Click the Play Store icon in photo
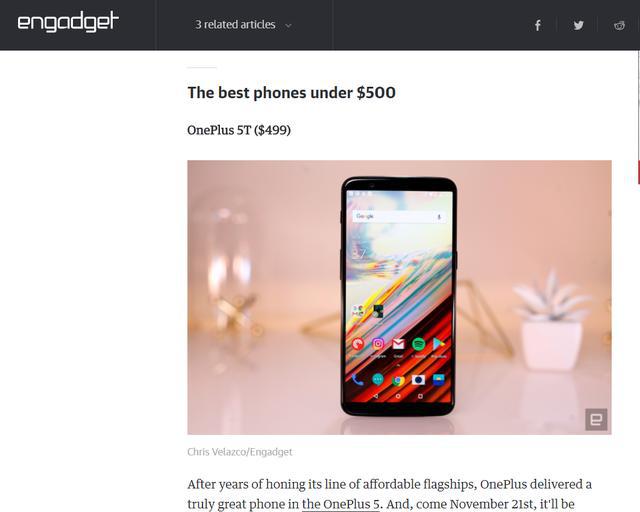Image resolution: width=640 pixels, height=512 pixels. point(439,344)
